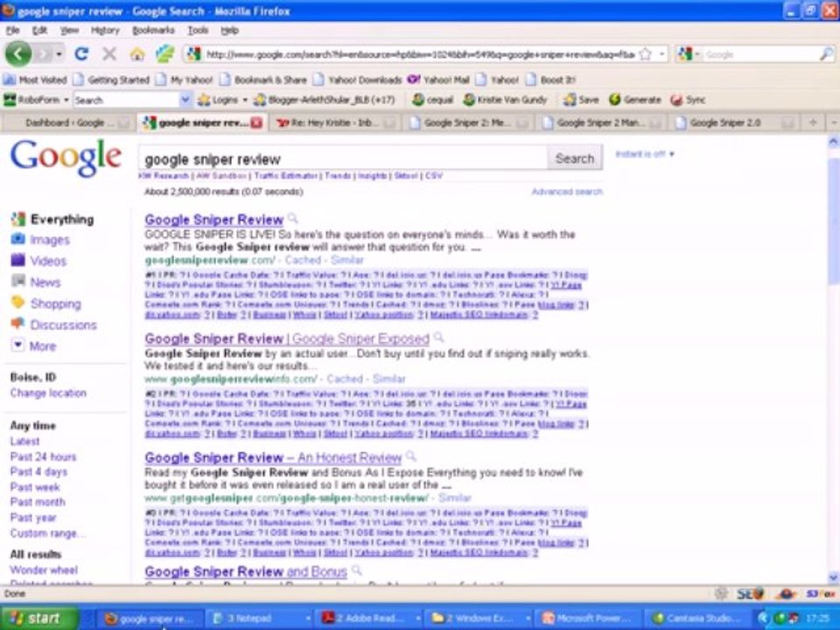The height and width of the screenshot is (630, 840).
Task: Click the Google Search button
Action: [575, 158]
